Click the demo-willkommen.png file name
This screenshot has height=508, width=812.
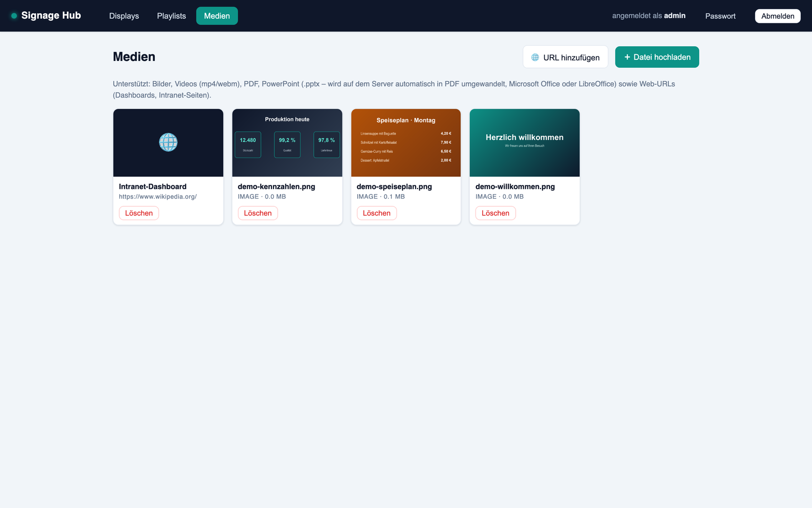click(515, 186)
